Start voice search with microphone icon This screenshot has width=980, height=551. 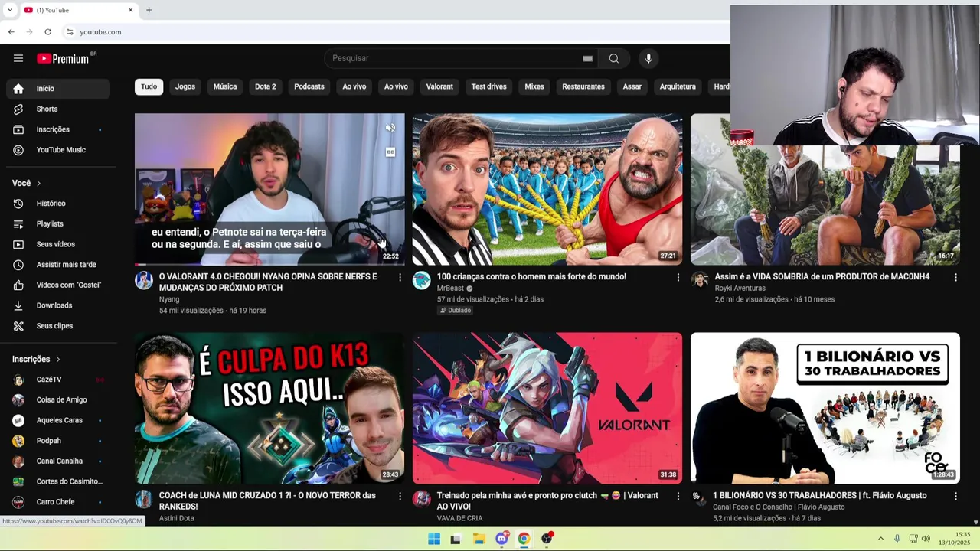[648, 58]
